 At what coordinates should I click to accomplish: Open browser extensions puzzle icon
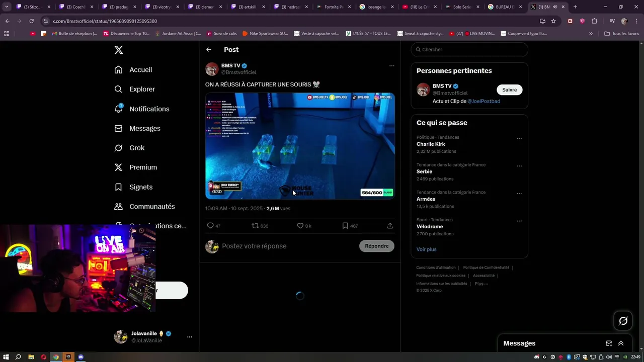click(x=594, y=21)
